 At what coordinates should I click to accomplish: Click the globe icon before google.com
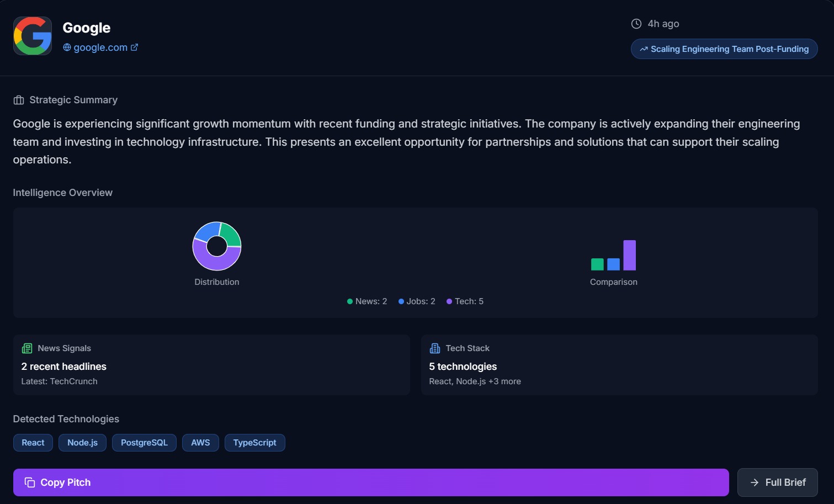[67, 47]
